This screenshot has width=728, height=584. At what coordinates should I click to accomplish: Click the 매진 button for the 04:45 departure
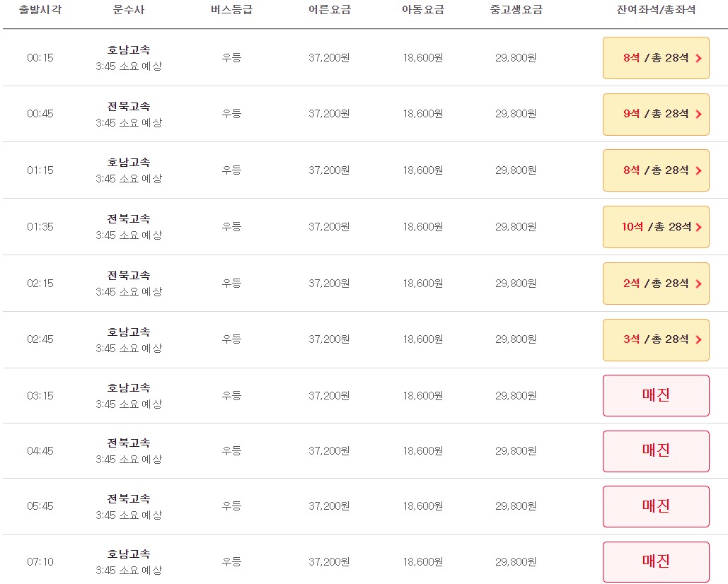point(655,451)
